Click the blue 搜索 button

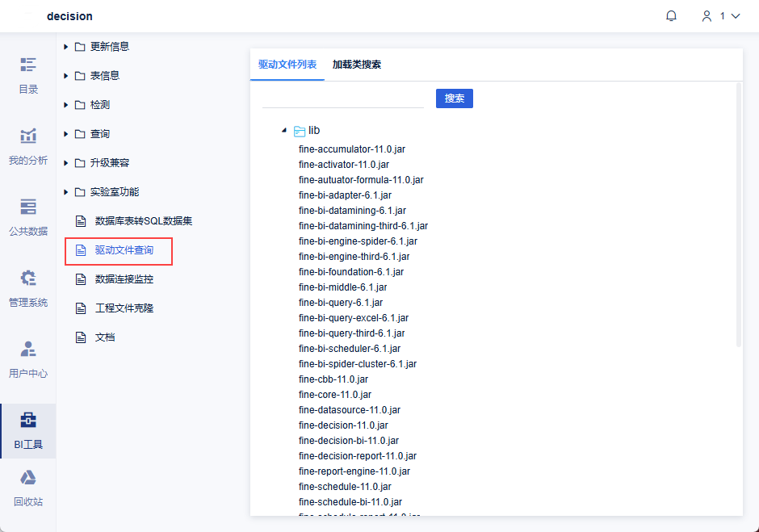[454, 98]
